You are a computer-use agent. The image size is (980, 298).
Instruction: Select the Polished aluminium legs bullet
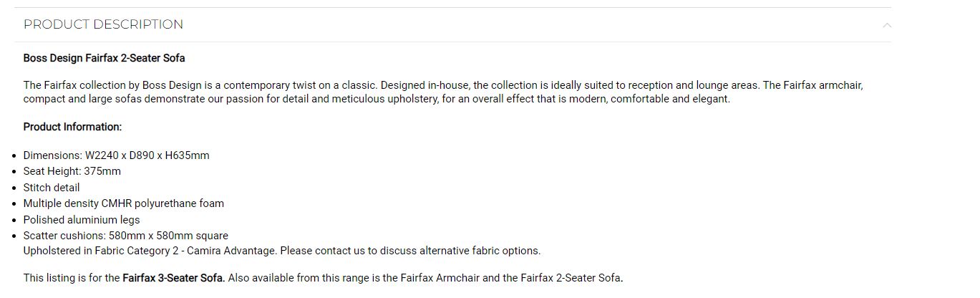pos(82,220)
